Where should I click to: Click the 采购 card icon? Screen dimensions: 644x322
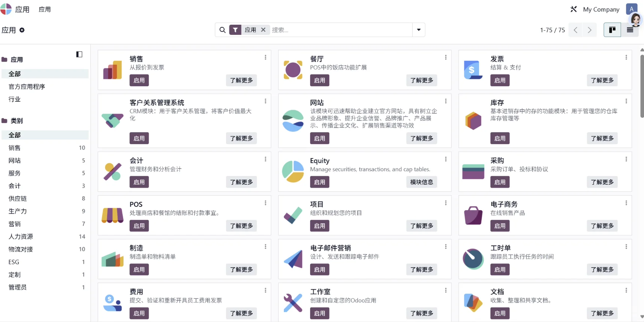point(473,172)
